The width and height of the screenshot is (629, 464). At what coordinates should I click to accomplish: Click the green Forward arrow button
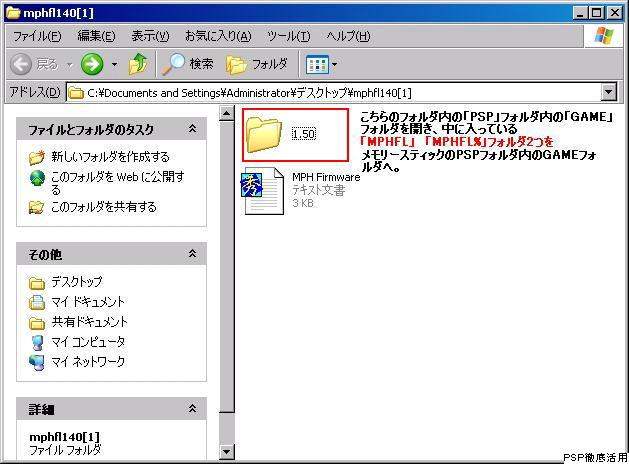pos(92,64)
